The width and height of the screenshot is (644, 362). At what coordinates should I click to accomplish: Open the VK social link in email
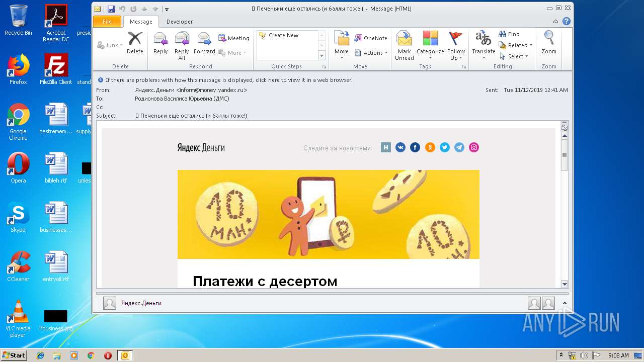click(x=400, y=147)
